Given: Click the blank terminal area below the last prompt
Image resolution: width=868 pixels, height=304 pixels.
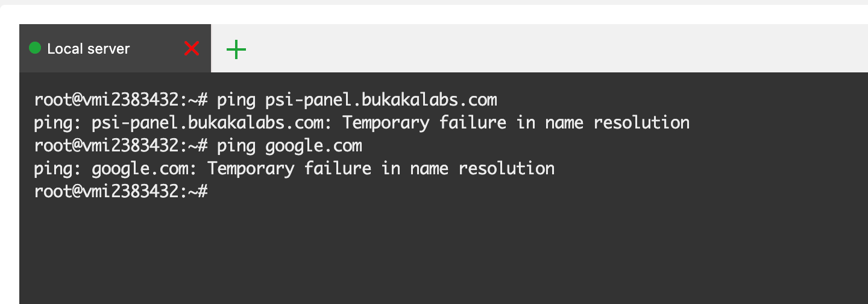Looking at the screenshot, I should 422,253.
